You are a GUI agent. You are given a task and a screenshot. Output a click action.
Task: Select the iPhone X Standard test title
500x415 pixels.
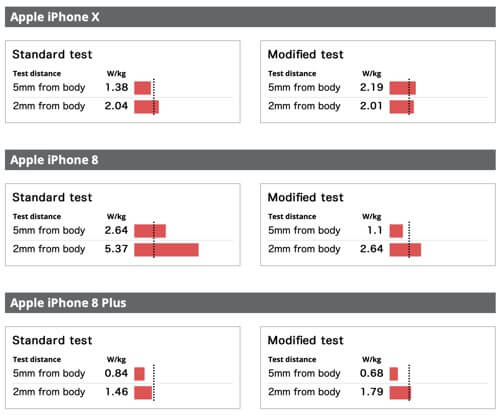click(52, 54)
